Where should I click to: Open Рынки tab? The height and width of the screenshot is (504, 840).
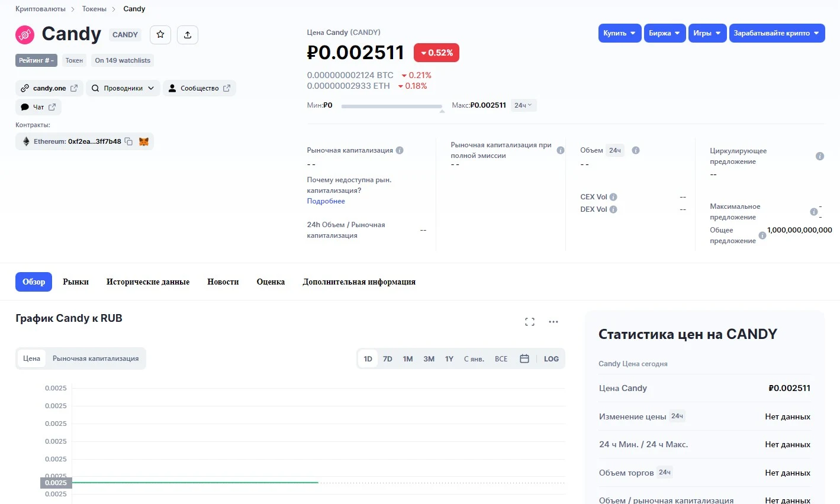(x=76, y=282)
